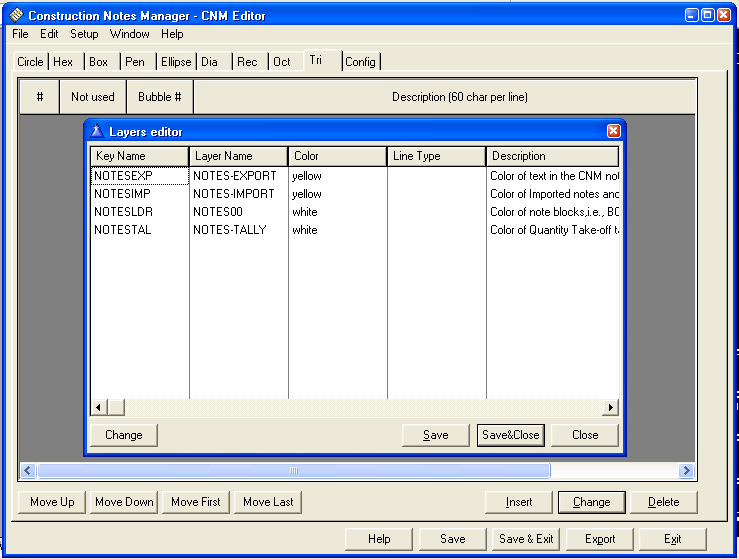Open the Window menu
The width and height of the screenshot is (739, 559).
pos(129,34)
